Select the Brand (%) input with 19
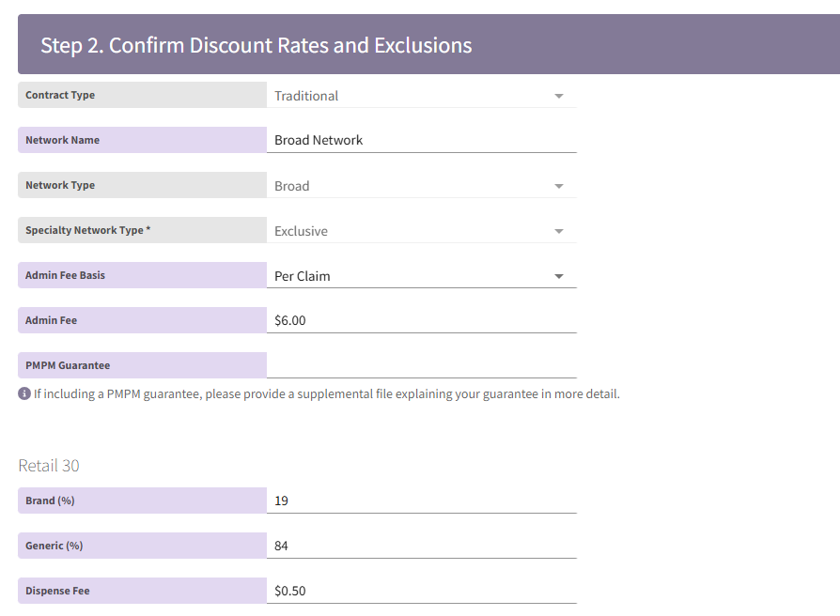840x616 pixels. tap(421, 500)
